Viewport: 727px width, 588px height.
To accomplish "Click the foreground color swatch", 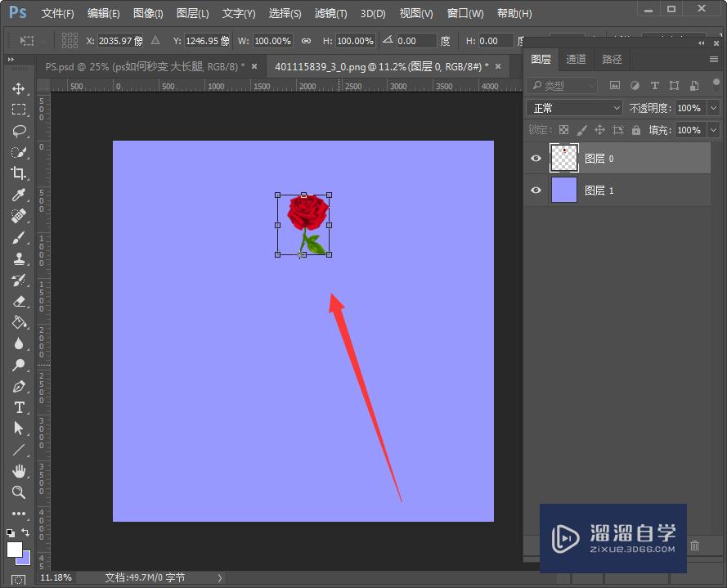I will tap(15, 550).
